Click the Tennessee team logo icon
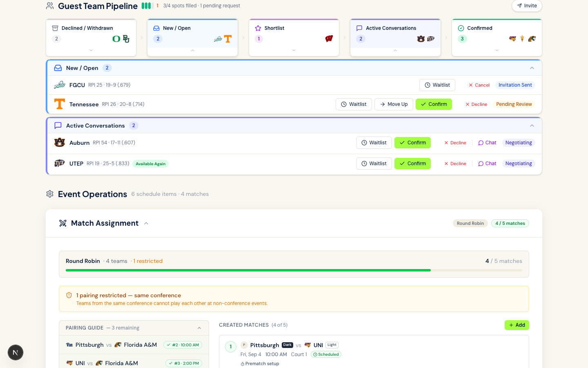The image size is (588, 368). click(60, 104)
